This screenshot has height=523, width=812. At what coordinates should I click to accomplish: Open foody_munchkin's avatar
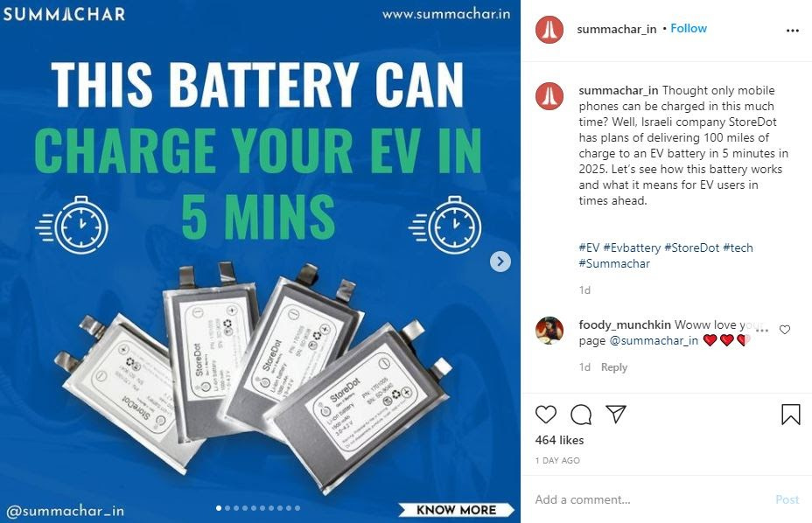point(549,331)
